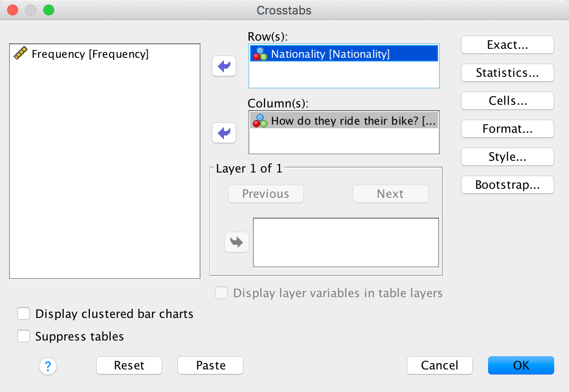Viewport: 569px width, 392px height.
Task: Open the Bootstrap... dialog
Action: coord(507,185)
